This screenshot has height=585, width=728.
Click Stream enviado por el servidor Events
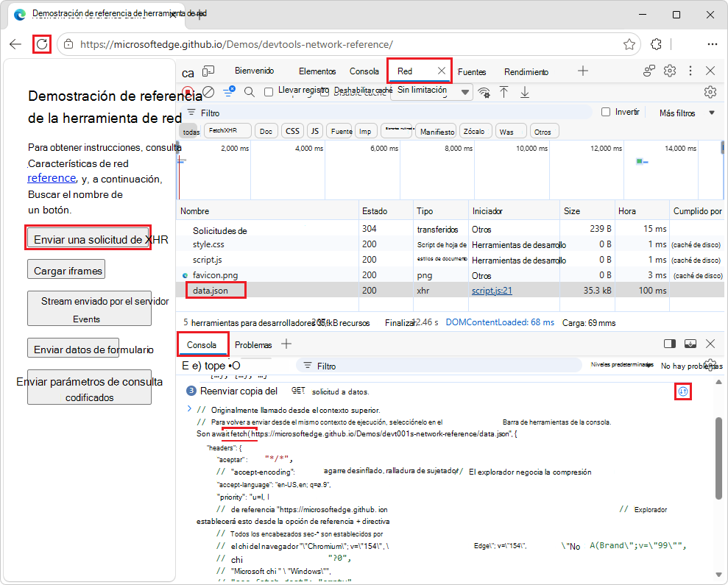coord(89,308)
